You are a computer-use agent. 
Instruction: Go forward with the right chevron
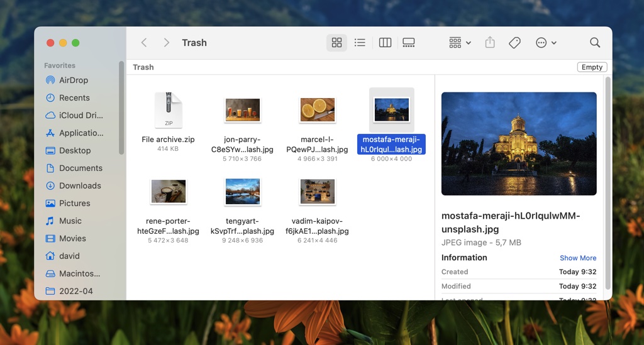(166, 43)
